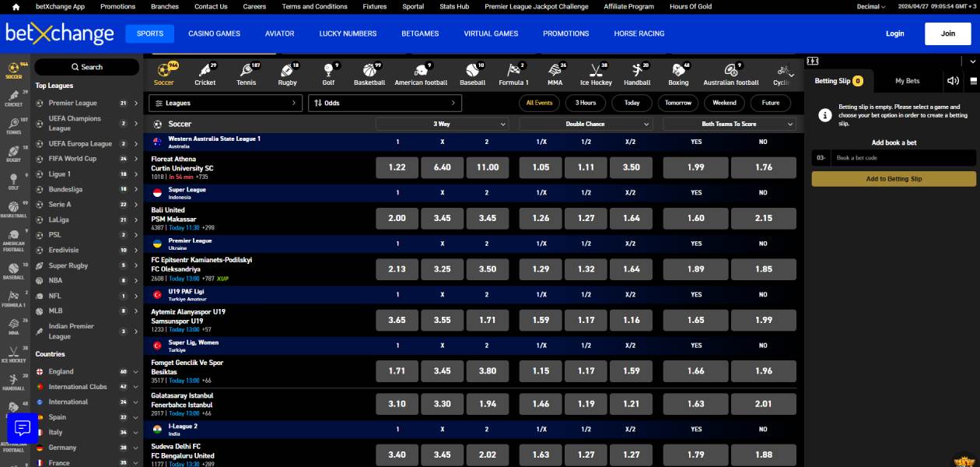Click the Join button
This screenshot has width=980, height=467.
(947, 33)
